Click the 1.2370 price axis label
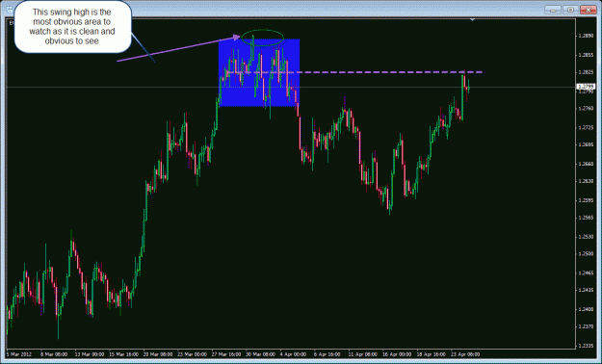 pyautogui.click(x=586, y=326)
